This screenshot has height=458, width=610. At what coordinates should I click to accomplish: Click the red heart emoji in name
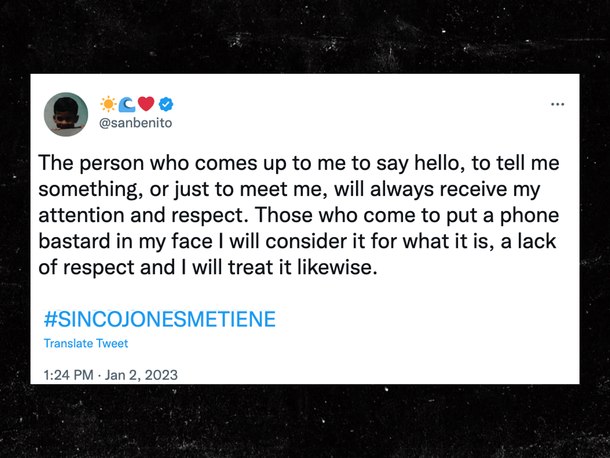pyautogui.click(x=146, y=104)
